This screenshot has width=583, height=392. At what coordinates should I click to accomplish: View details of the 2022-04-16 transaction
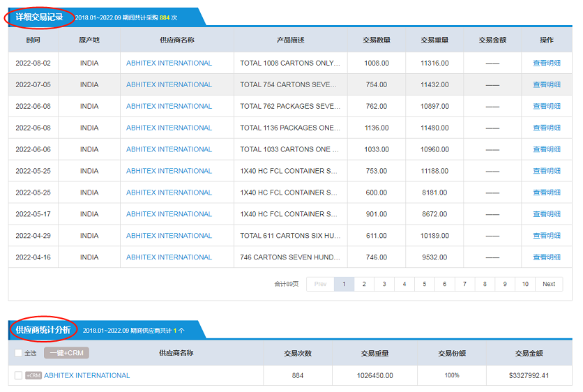pyautogui.click(x=546, y=257)
